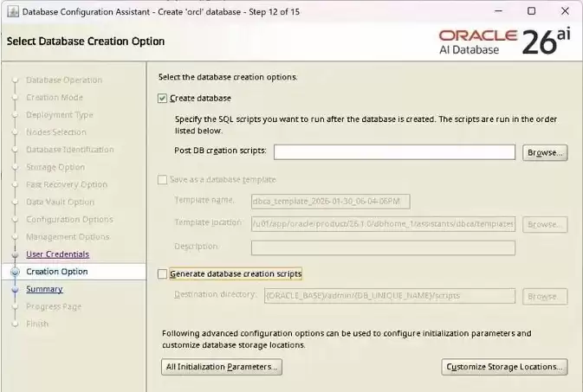
Task: Click the Data Vault Option step
Action: tap(60, 202)
